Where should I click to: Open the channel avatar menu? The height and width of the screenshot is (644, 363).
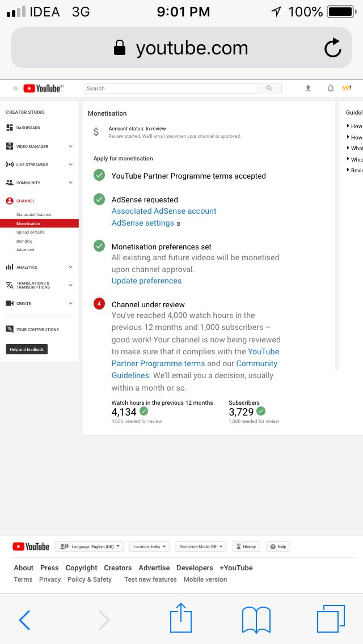pyautogui.click(x=347, y=88)
